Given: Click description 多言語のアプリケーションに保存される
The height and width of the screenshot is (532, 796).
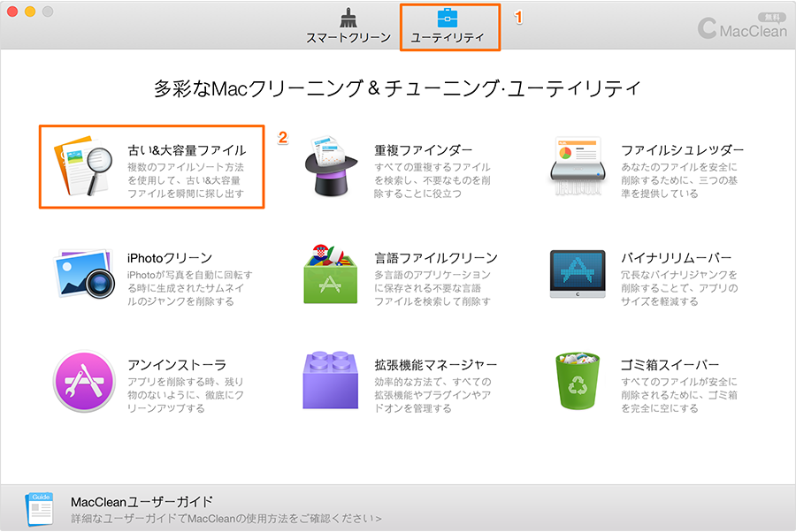Looking at the screenshot, I should point(432,288).
